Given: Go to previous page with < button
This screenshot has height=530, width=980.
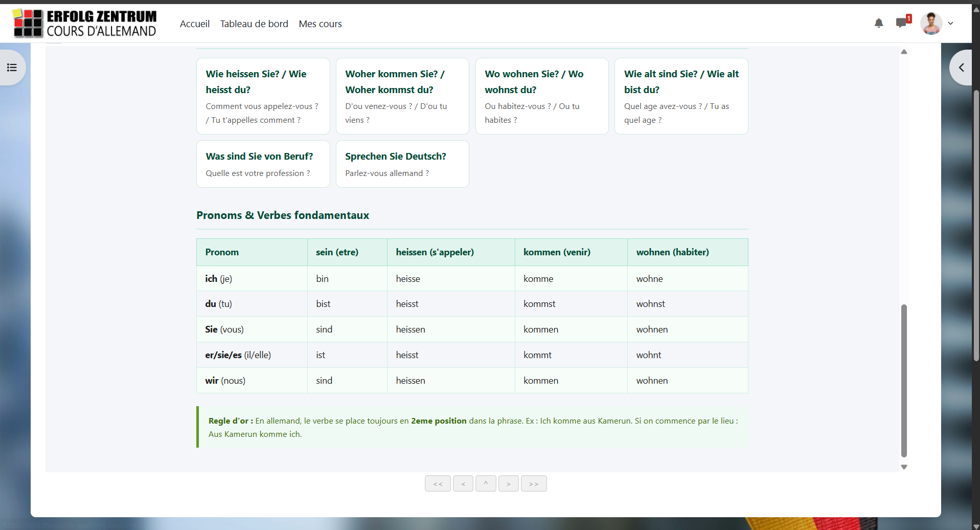Looking at the screenshot, I should pos(463,483).
